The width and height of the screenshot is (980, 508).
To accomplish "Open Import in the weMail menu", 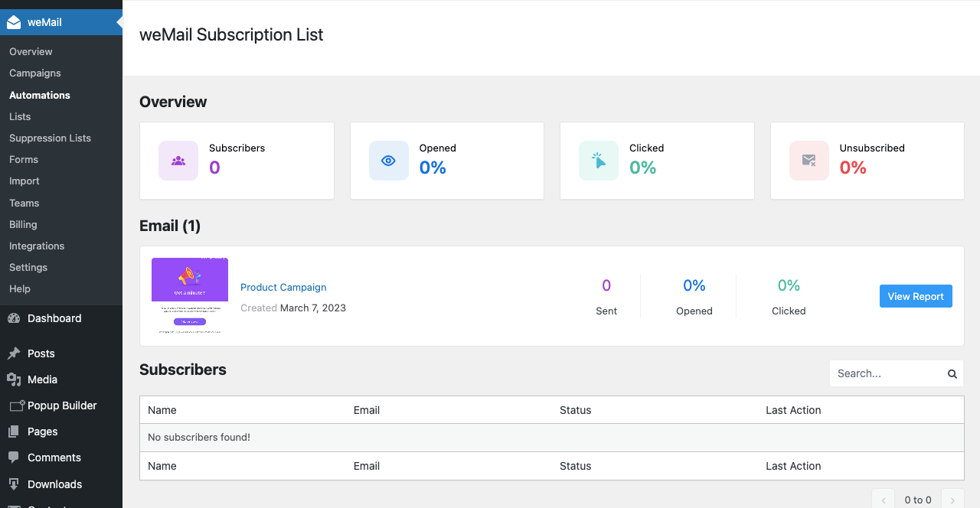I will point(24,181).
